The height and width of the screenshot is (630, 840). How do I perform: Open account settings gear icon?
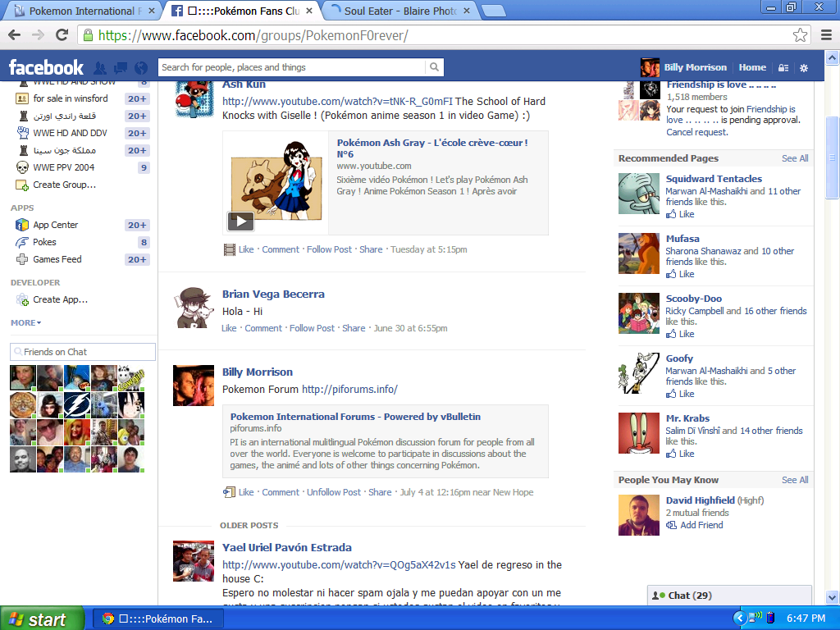(x=804, y=68)
